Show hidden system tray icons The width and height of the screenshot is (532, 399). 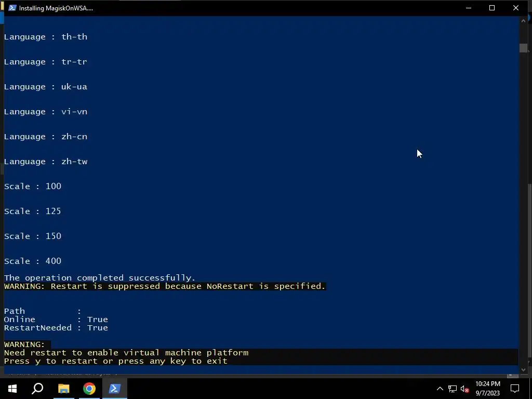(440, 389)
